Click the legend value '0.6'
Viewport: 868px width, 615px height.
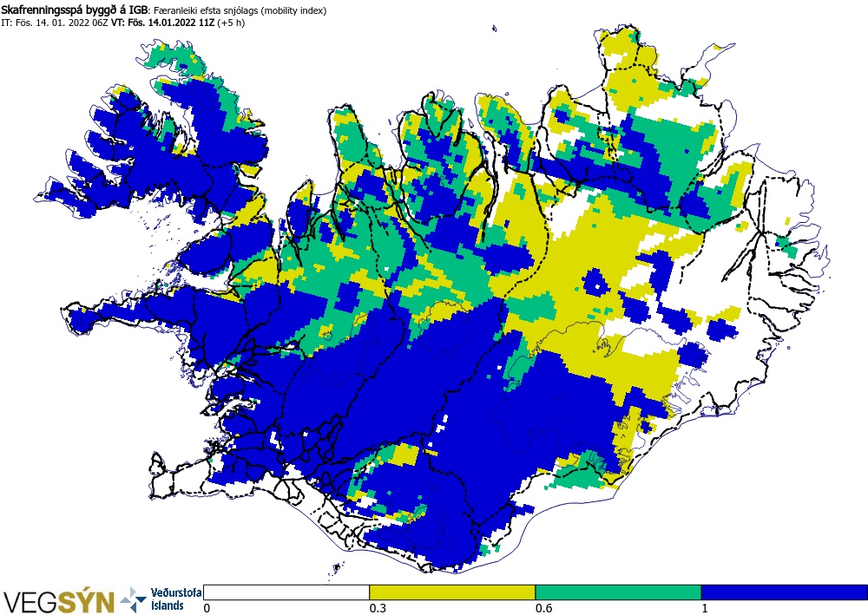click(543, 608)
